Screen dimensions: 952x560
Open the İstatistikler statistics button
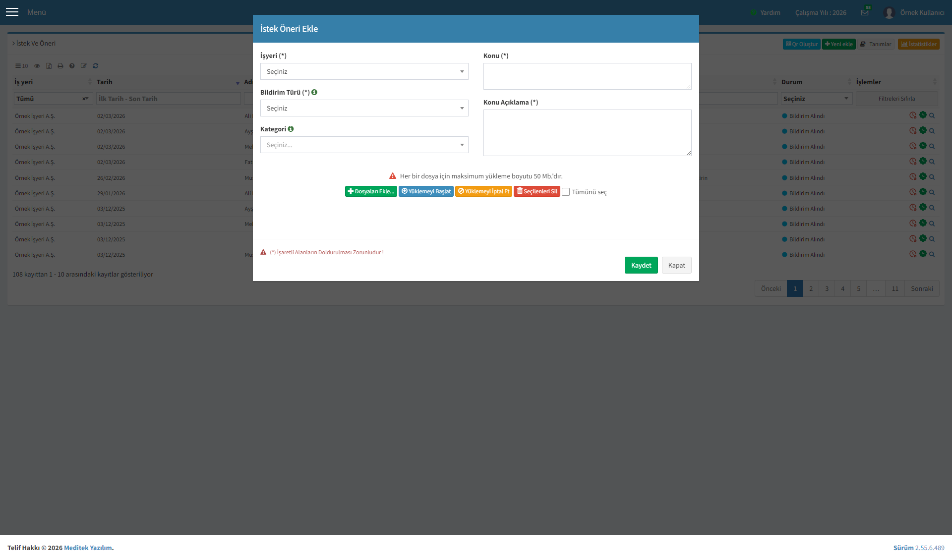click(919, 44)
